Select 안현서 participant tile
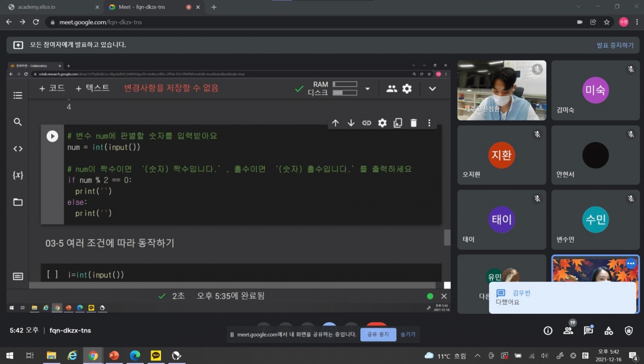 click(x=595, y=155)
